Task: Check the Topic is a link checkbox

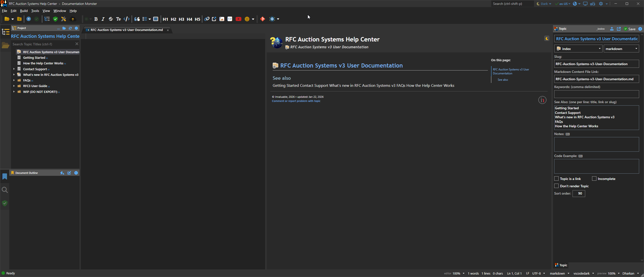Action: [x=556, y=178]
